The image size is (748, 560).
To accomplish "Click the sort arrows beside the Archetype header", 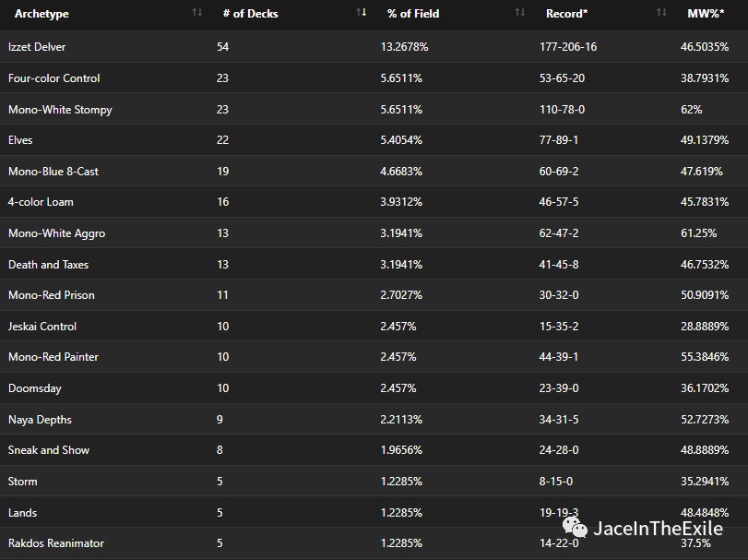I will (196, 13).
